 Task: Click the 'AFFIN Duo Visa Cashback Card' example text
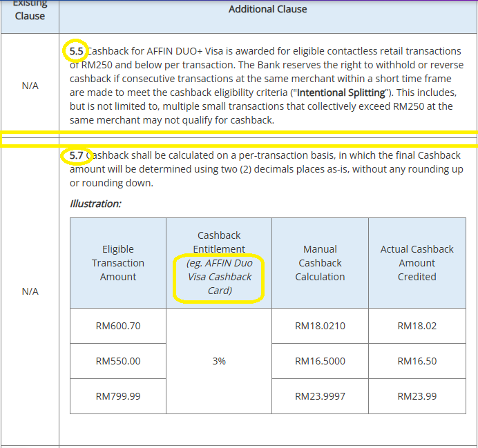[220, 277]
